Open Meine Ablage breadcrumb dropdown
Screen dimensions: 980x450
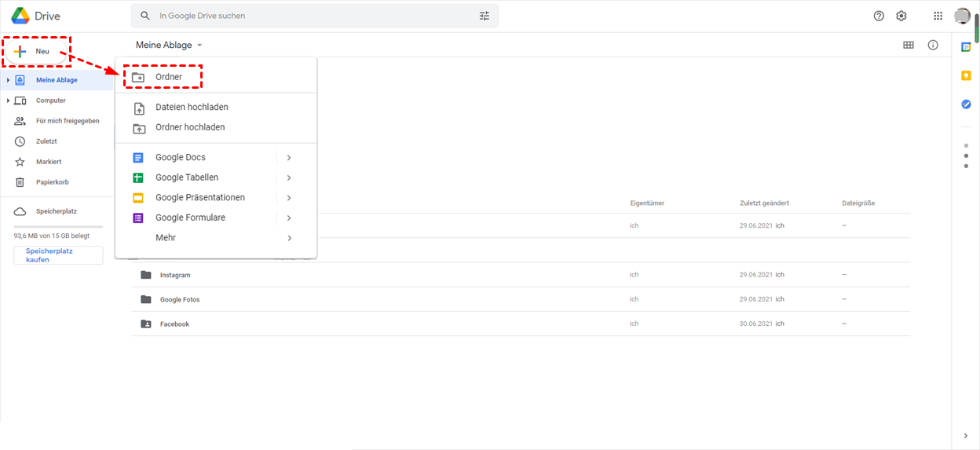(199, 46)
